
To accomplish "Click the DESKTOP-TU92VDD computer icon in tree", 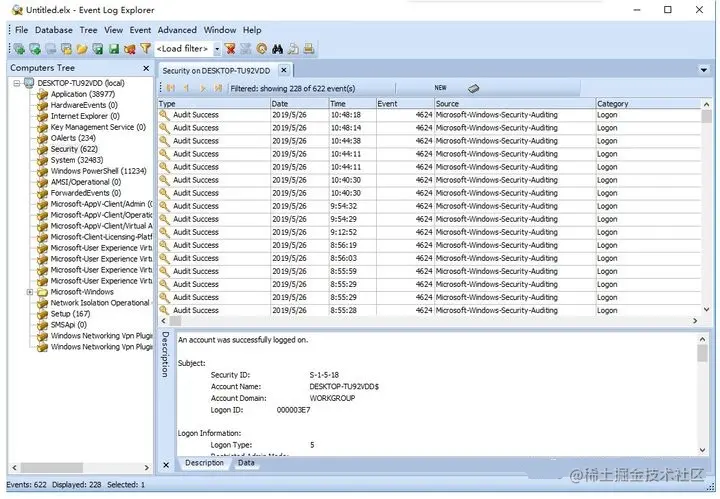I will pos(29,83).
